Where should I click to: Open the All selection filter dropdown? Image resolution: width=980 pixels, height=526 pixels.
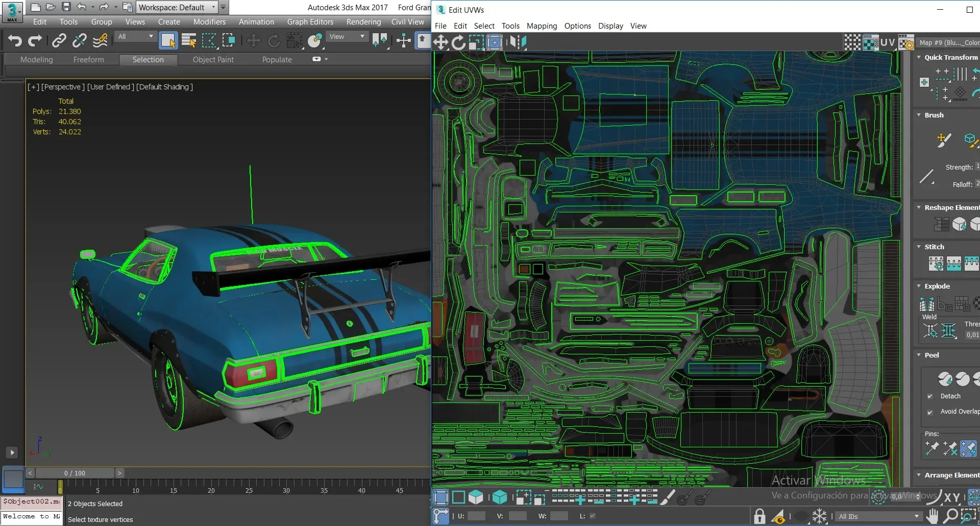[135, 37]
